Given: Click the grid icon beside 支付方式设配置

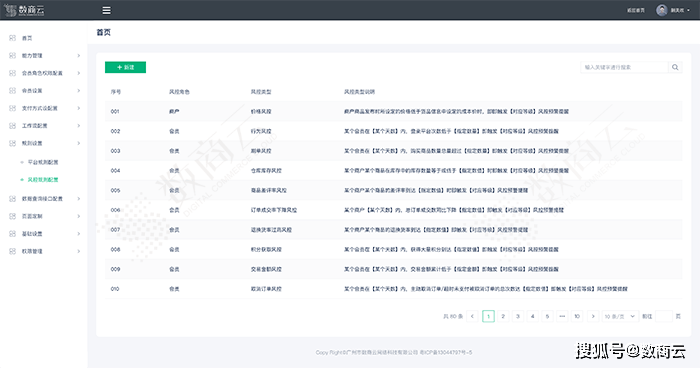Looking at the screenshot, I should click(12, 108).
